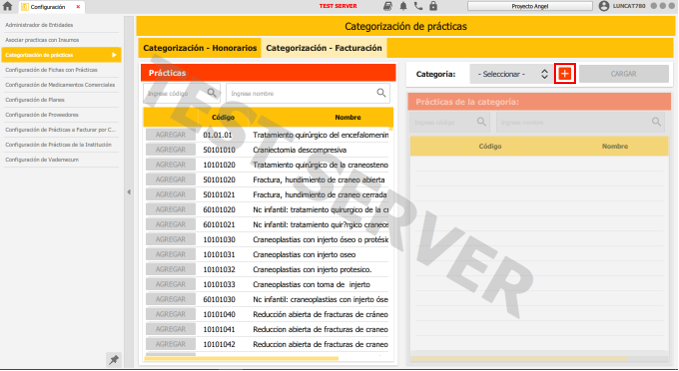Focus the Prácticas code search field
The width and height of the screenshot is (679, 371).
tap(182, 94)
